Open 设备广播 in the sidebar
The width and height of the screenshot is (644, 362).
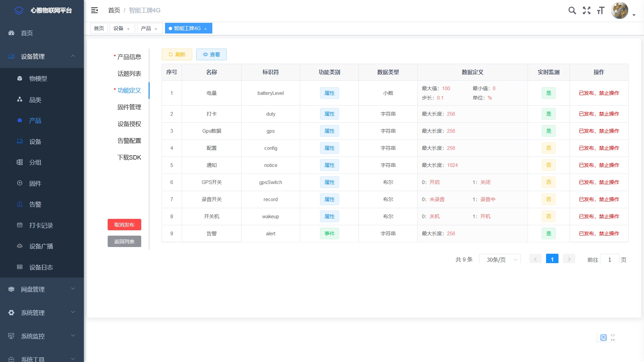click(41, 246)
